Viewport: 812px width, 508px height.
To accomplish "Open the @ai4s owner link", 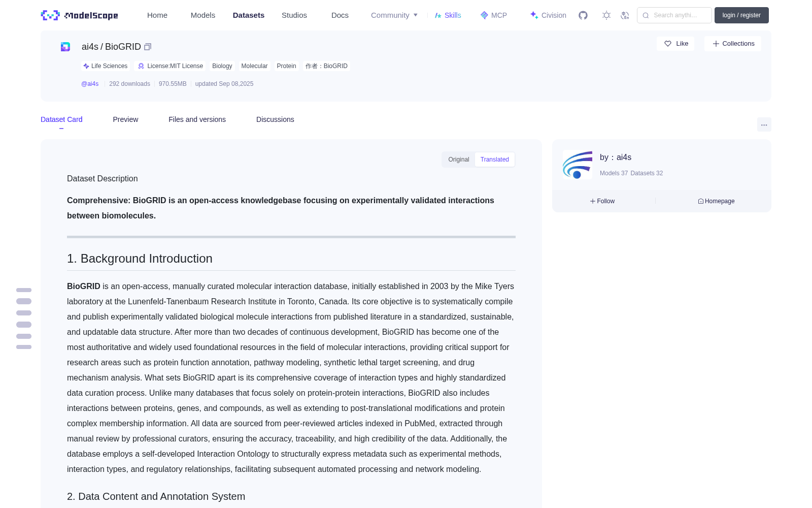I will (x=90, y=84).
